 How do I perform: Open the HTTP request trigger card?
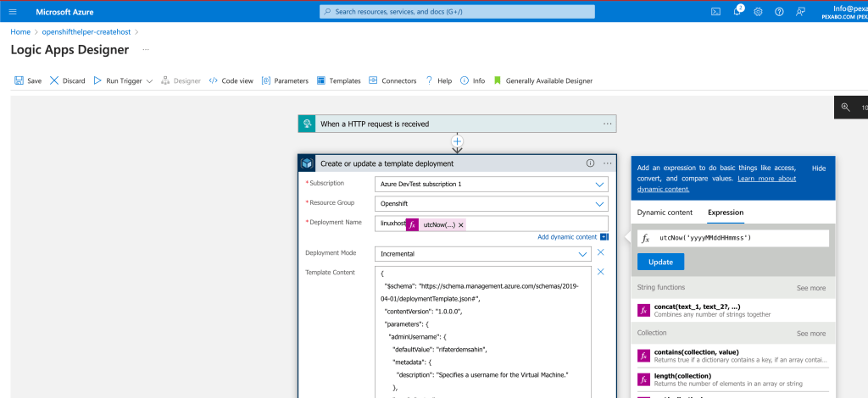(x=457, y=124)
